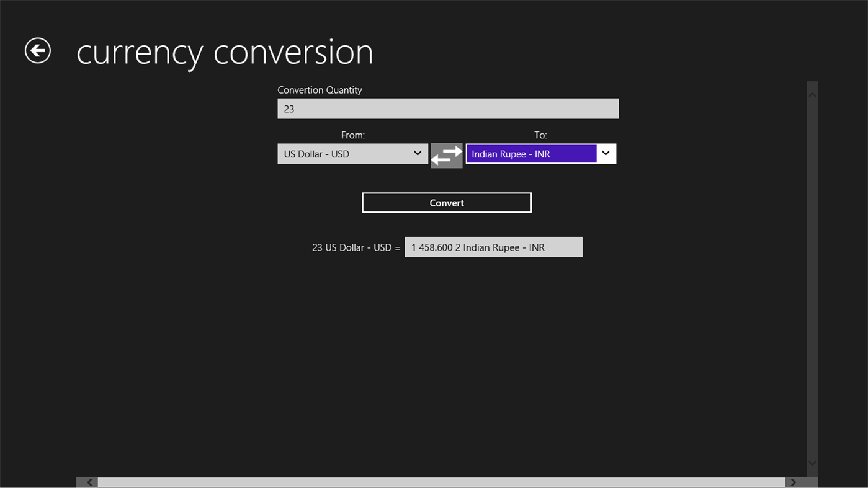Image resolution: width=868 pixels, height=488 pixels.
Task: Open the From currency dropdown
Action: pyautogui.click(x=352, y=154)
